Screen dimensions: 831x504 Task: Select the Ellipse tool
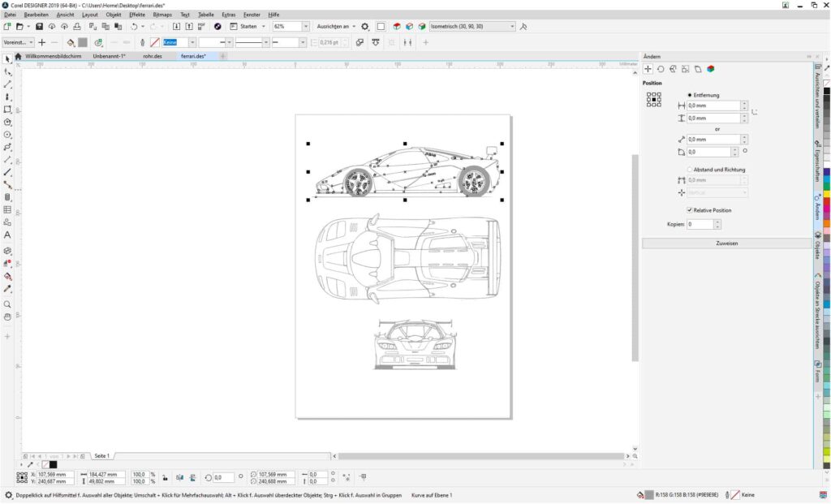click(7, 135)
